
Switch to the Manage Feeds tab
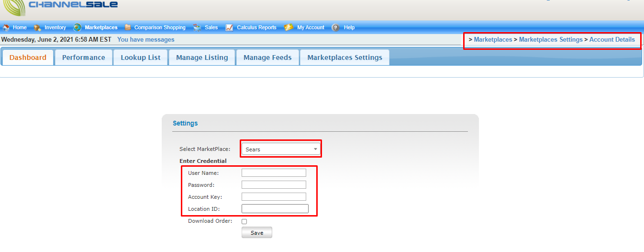tap(267, 57)
